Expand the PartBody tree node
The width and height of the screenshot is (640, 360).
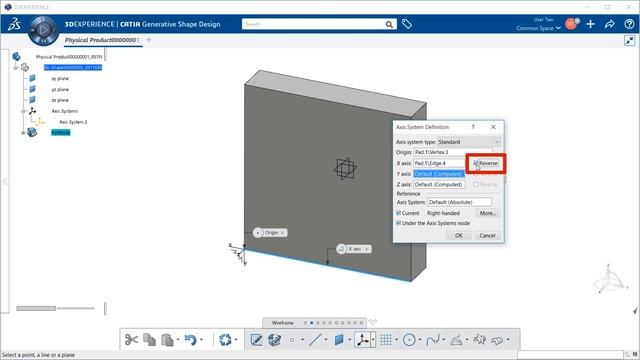(23, 133)
